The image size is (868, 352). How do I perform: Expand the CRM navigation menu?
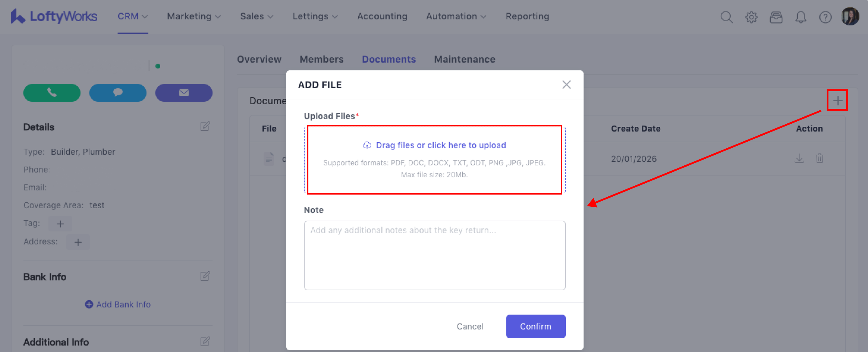coord(132,16)
